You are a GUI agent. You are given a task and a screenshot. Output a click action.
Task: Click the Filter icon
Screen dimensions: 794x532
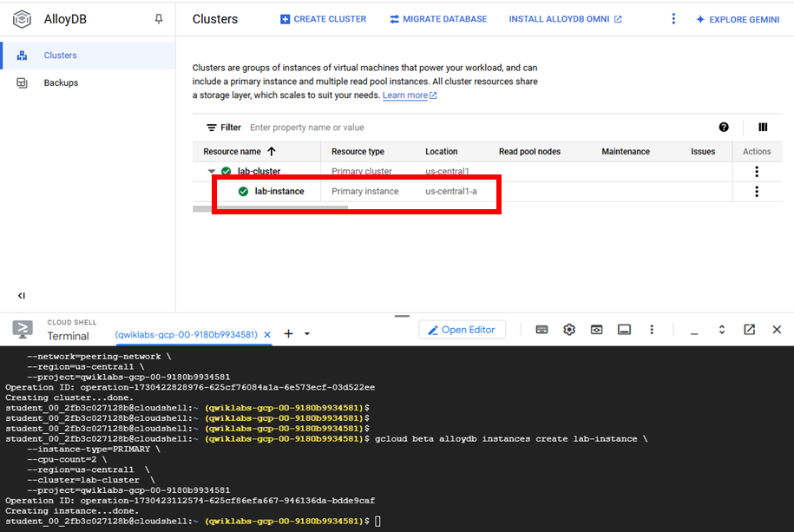tap(211, 128)
